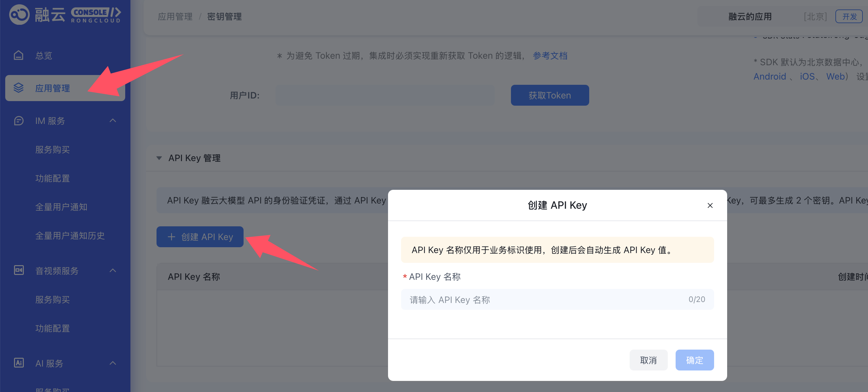Collapse the IM 服务 menu chevron
Image resolution: width=868 pixels, height=392 pixels.
[x=113, y=121]
